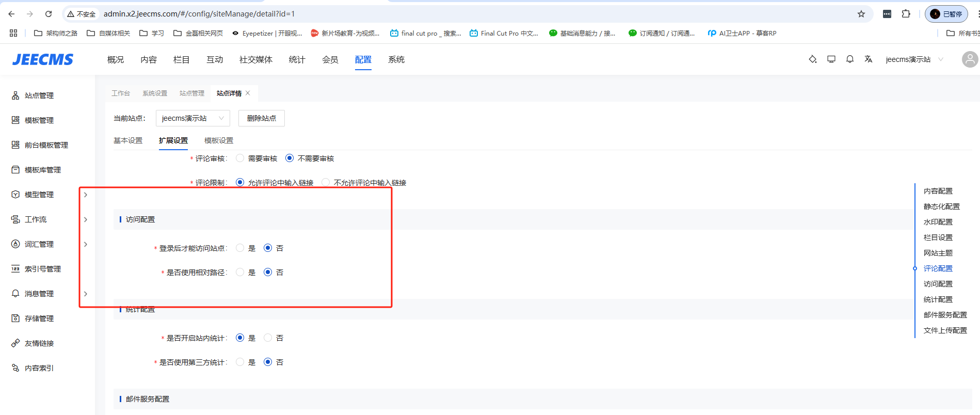Screen dimensions: 980x415
Task: Choose 不允许评论中输入链接 option
Action: pos(326,183)
